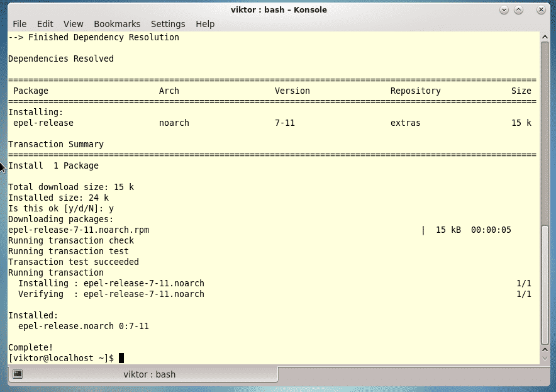Click the epel-release-7-11.noarch.rpm download line
This screenshot has height=392, width=556.
coord(79,230)
